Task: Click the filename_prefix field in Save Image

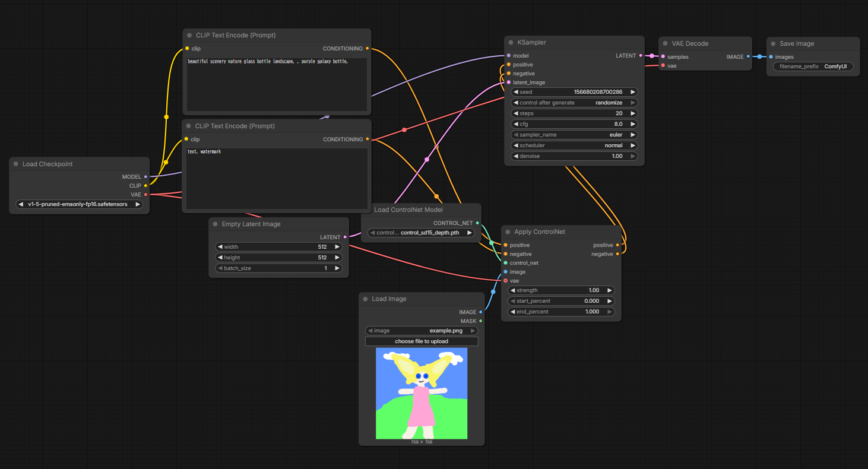Action: tap(813, 66)
